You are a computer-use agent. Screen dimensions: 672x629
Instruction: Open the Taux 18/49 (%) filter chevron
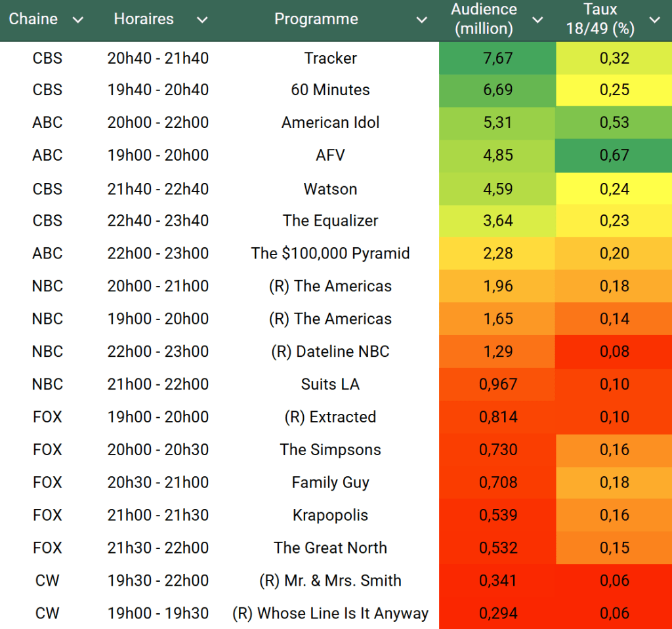(x=654, y=20)
